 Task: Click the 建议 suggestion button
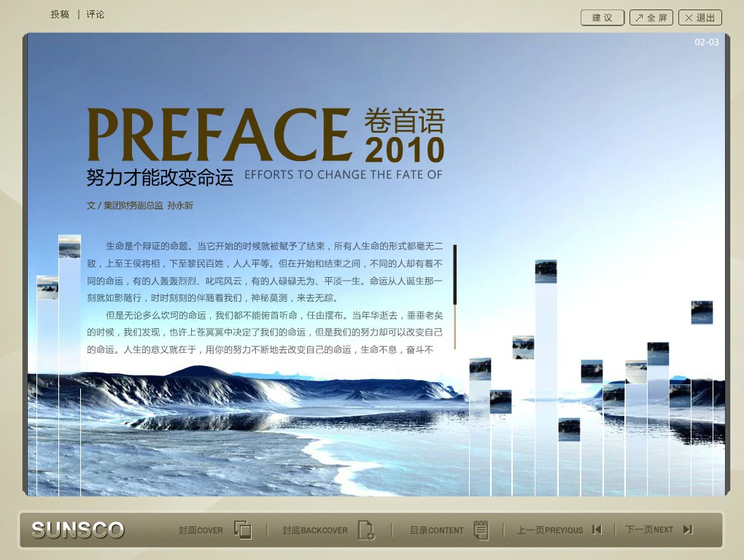pyautogui.click(x=602, y=17)
